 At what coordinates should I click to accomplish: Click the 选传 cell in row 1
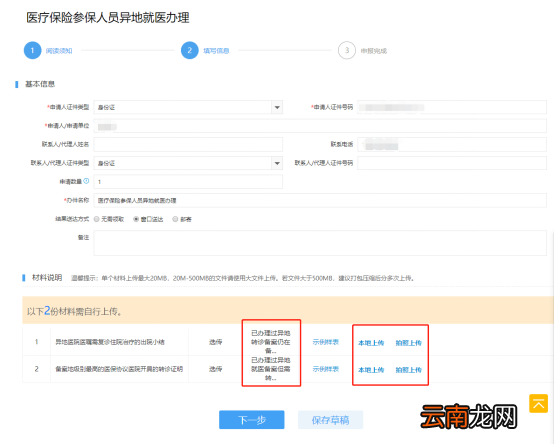coord(215,342)
